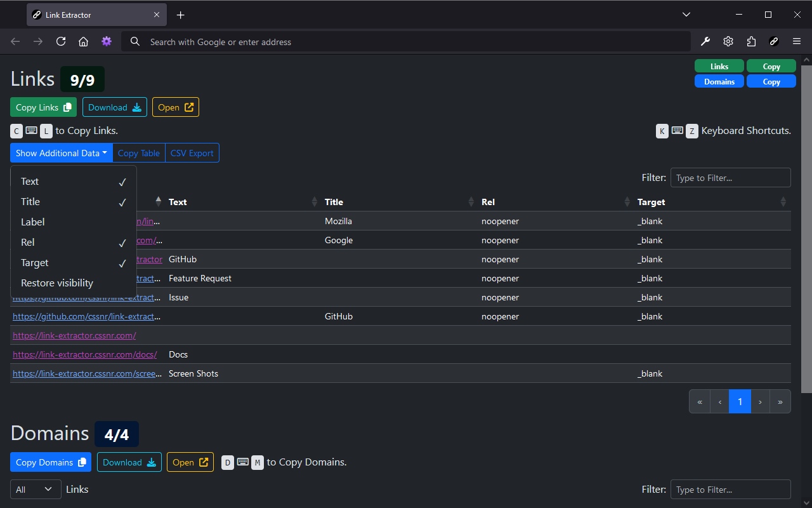The image size is (812, 508).
Task: Focus the links table Filter input field
Action: (730, 178)
